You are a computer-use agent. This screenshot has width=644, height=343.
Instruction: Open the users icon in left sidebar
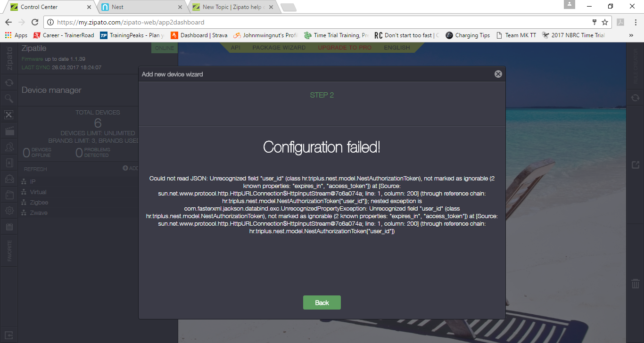point(9,147)
